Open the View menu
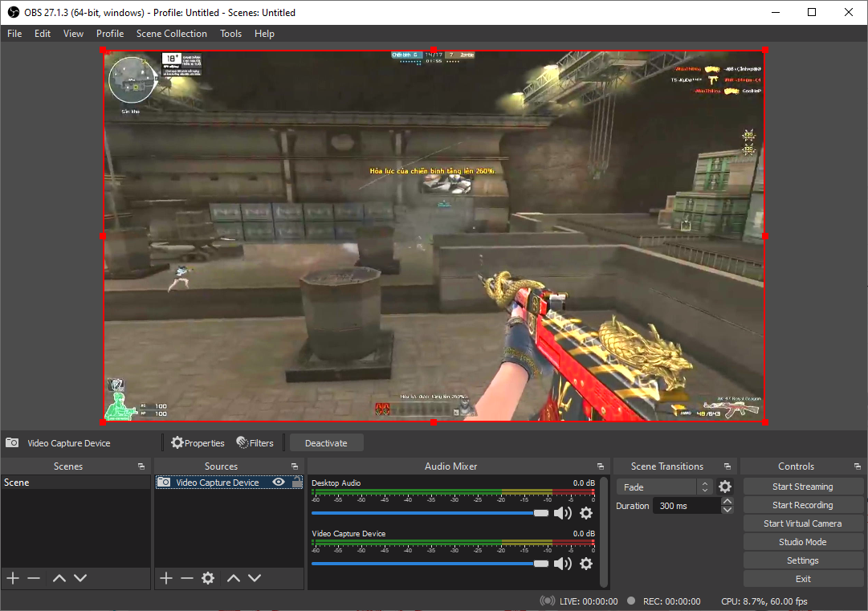This screenshot has width=868, height=611. point(73,33)
